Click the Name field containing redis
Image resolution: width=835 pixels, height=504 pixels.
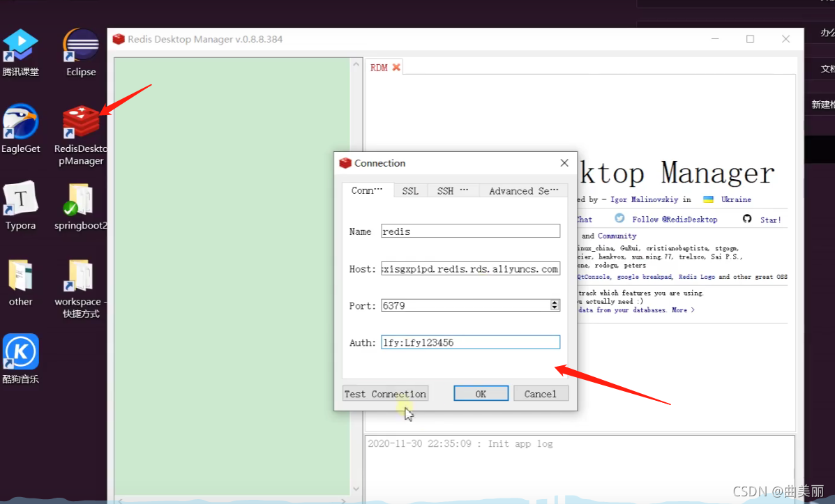tap(470, 231)
